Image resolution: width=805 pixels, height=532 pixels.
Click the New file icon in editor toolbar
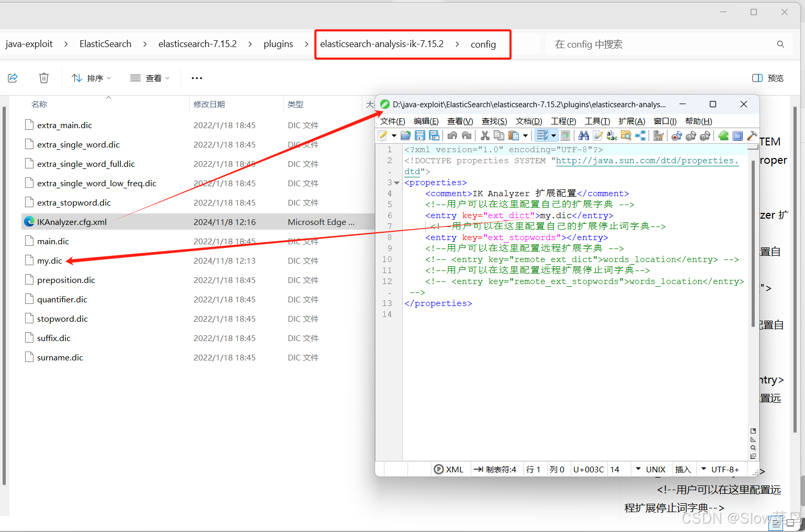[x=383, y=136]
